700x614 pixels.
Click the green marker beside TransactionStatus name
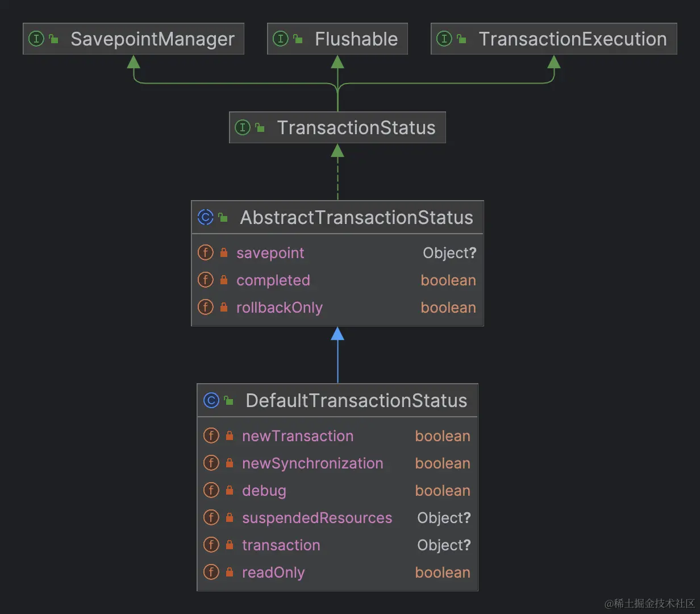tap(261, 127)
